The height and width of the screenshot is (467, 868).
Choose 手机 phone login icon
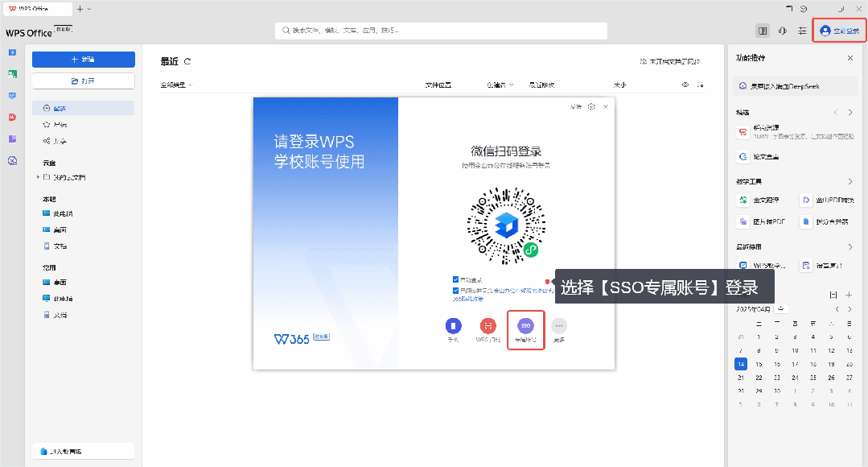click(454, 326)
